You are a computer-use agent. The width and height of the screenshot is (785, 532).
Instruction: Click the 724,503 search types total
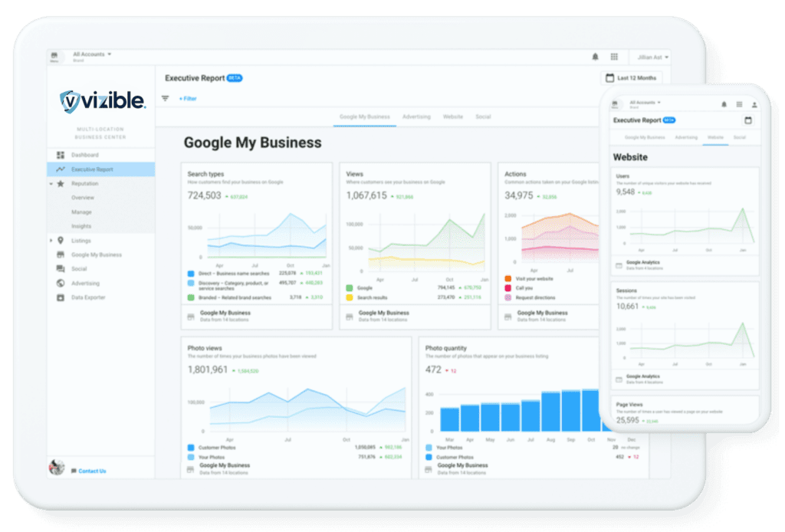pos(204,195)
